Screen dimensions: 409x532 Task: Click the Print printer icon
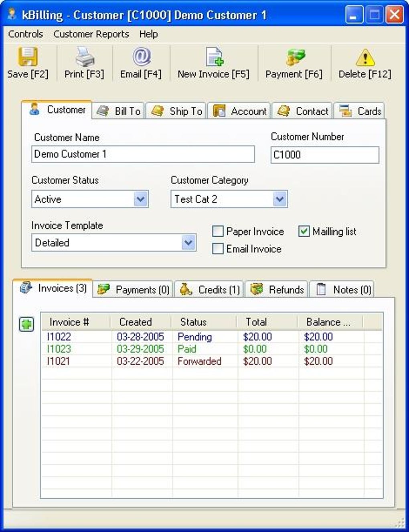[85, 57]
